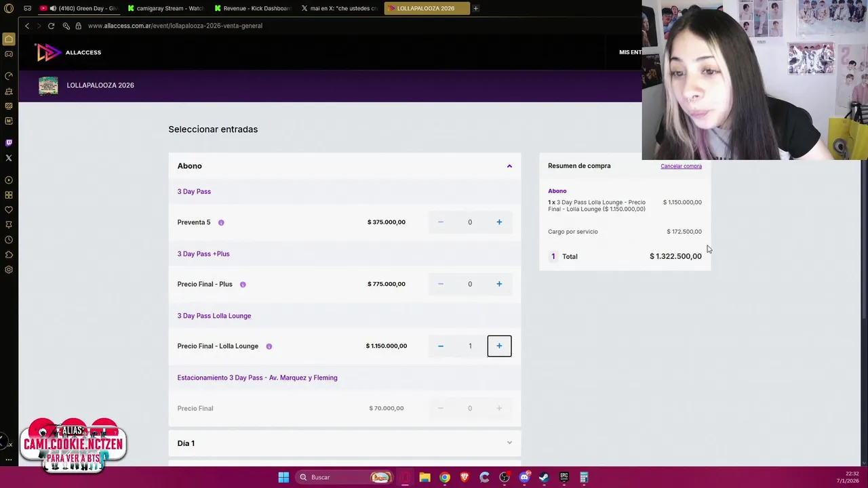Screen dimensions: 868x488
Task: Click 'Seleccionar entradas' heading
Action: coord(213,129)
